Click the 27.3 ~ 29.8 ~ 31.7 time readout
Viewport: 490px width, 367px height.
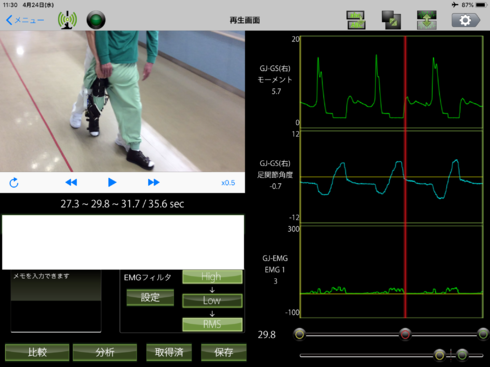(122, 204)
